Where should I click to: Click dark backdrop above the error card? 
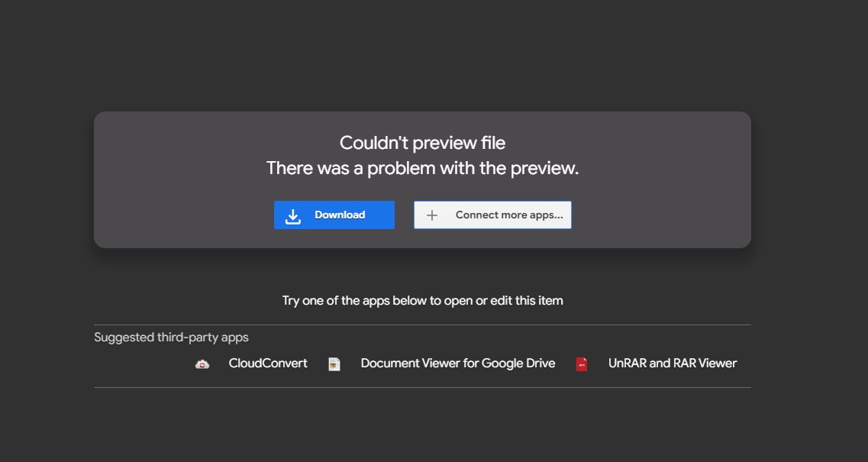(422, 53)
